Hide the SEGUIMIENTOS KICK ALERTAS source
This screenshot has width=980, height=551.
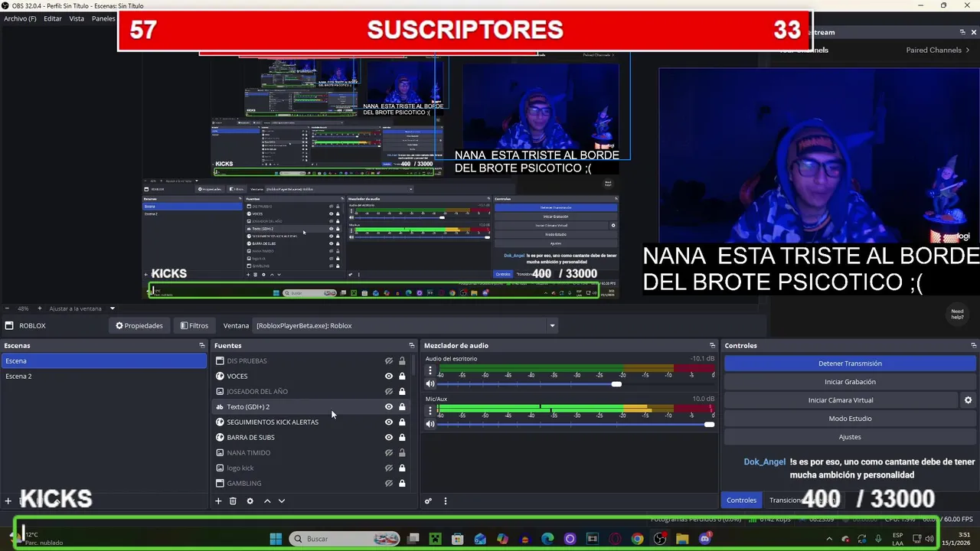pyautogui.click(x=389, y=422)
